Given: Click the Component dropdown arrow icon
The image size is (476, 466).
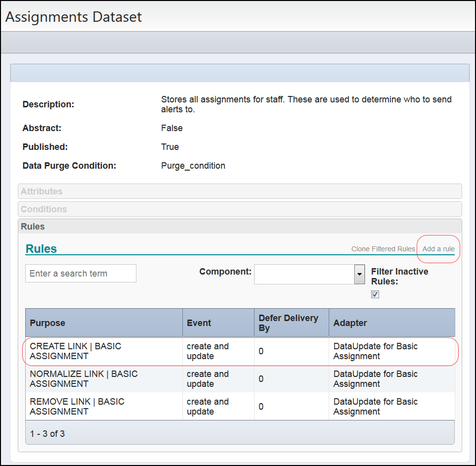Looking at the screenshot, I should [359, 274].
